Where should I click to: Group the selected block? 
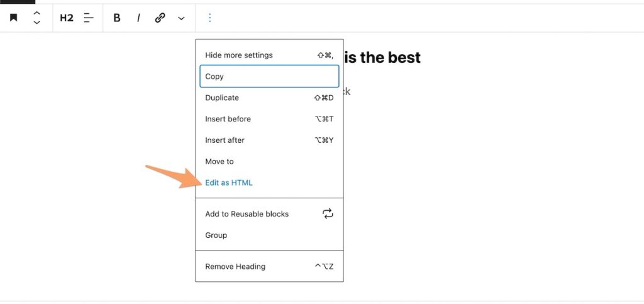(269, 235)
